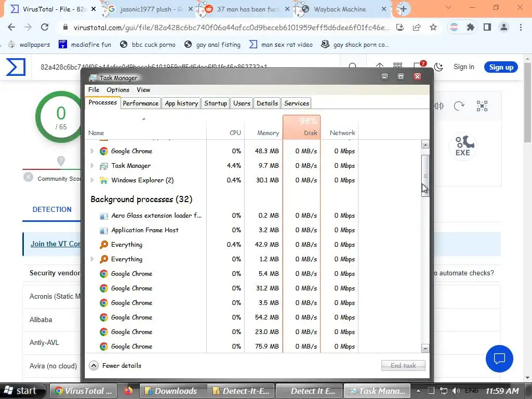Screen dimensions: 532x399
Task: Click the network icon in system tray
Action: (443, 391)
